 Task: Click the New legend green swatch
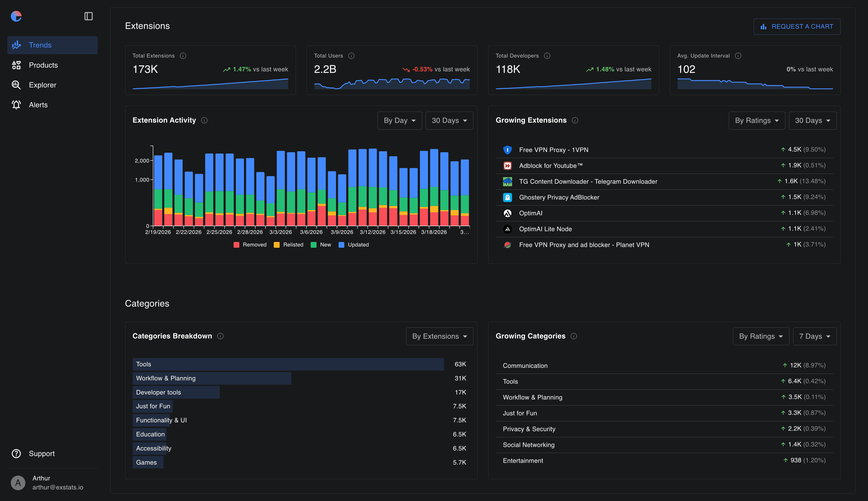pos(313,245)
